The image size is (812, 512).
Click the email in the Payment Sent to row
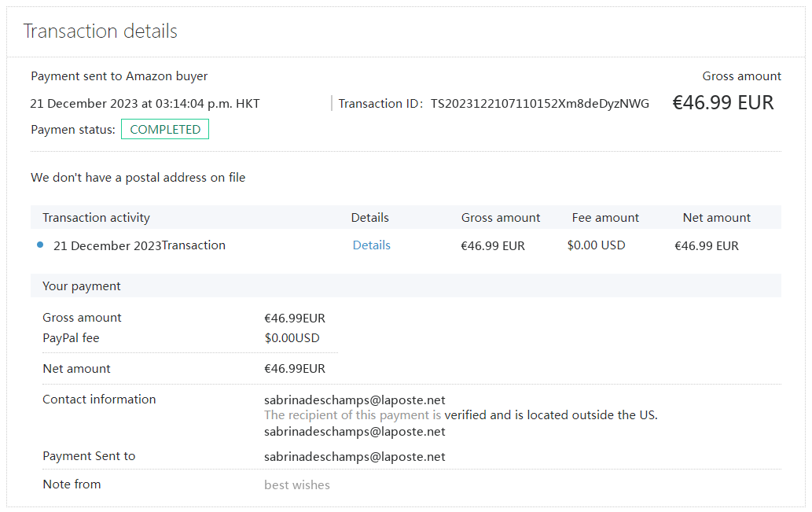355,456
